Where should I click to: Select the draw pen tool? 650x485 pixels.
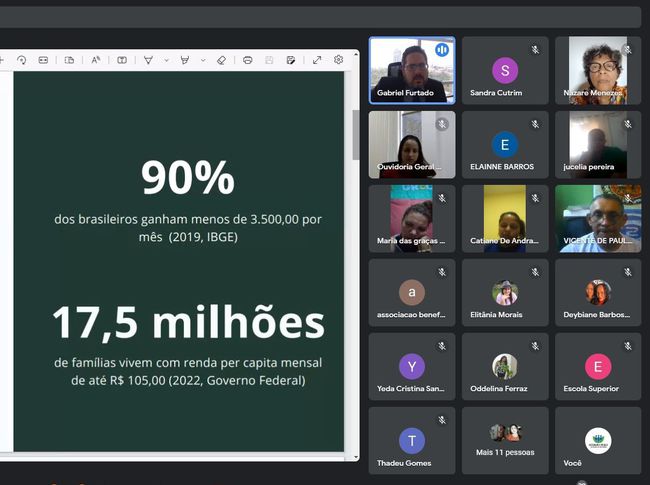(x=148, y=60)
